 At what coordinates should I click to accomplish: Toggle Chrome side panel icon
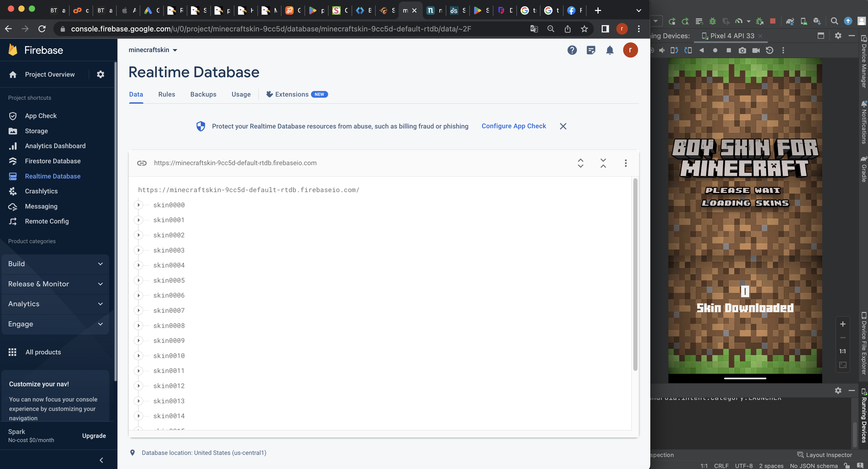tap(605, 29)
